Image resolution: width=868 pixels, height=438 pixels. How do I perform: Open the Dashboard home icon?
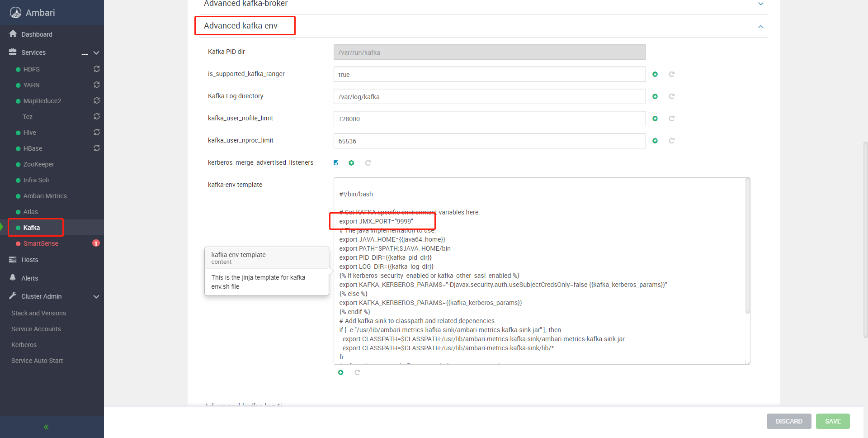click(13, 34)
